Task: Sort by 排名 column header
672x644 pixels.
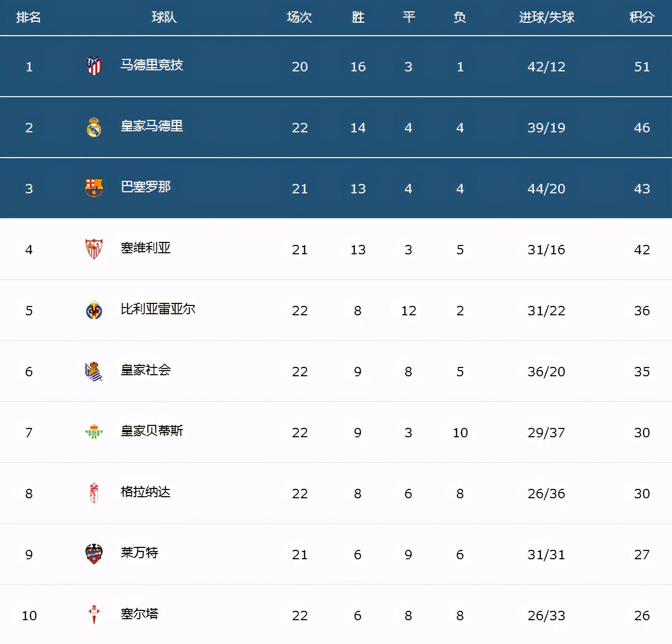Action: pos(28,18)
